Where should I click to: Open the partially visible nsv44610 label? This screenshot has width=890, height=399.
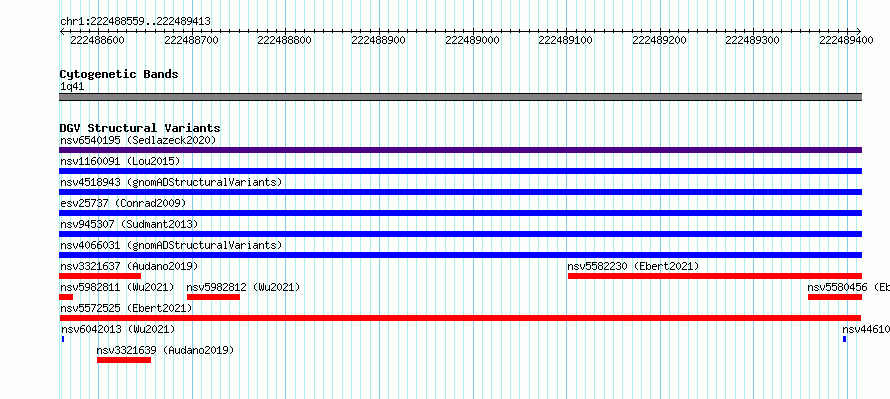866,329
